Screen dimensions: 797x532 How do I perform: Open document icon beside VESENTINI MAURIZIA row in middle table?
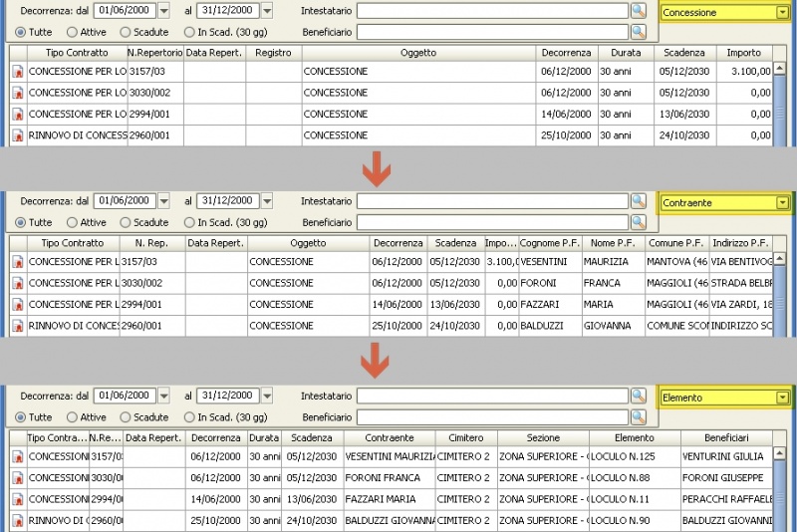(17, 262)
